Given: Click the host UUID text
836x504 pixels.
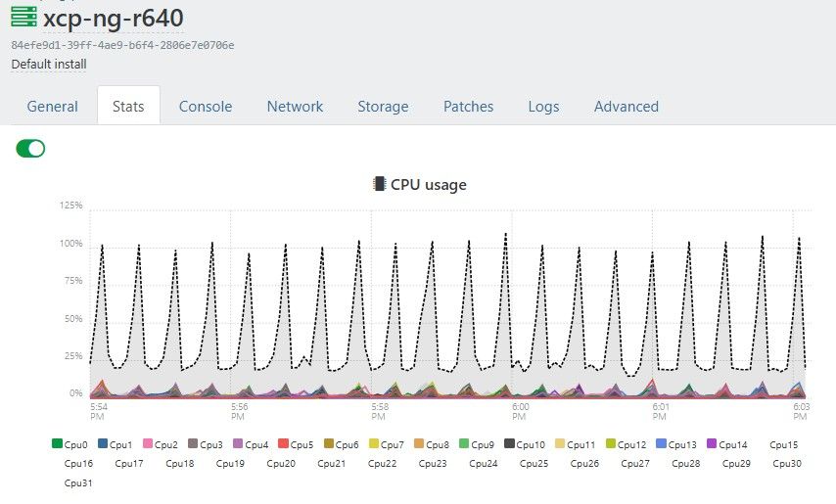Looking at the screenshot, I should click(122, 45).
